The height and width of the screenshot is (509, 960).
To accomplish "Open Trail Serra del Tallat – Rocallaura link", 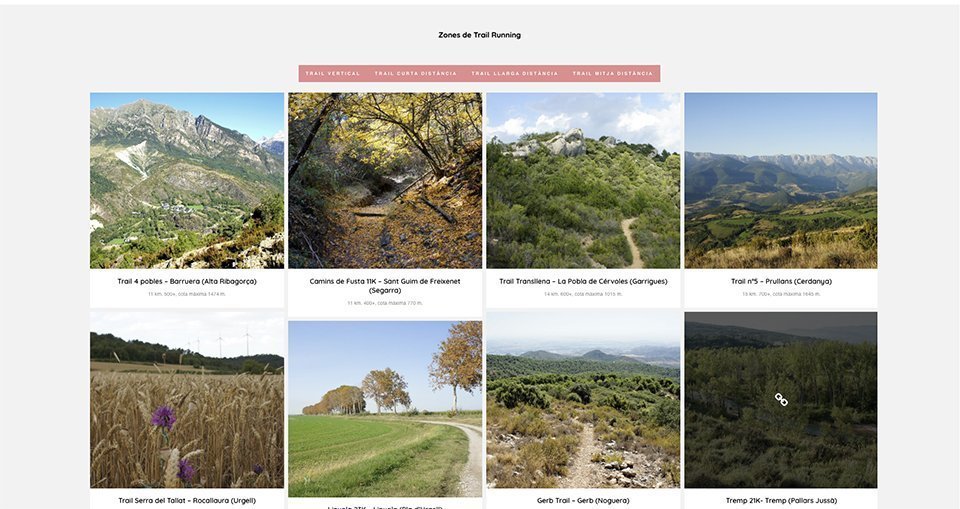I will click(187, 500).
